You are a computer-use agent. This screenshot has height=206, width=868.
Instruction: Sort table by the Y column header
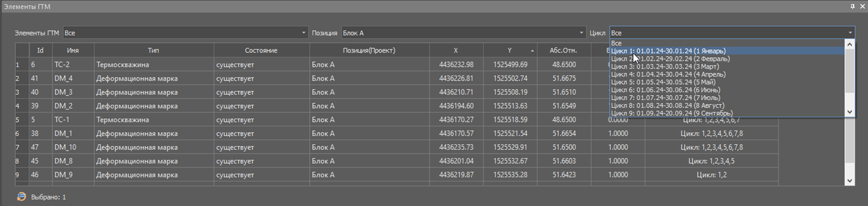(x=510, y=51)
